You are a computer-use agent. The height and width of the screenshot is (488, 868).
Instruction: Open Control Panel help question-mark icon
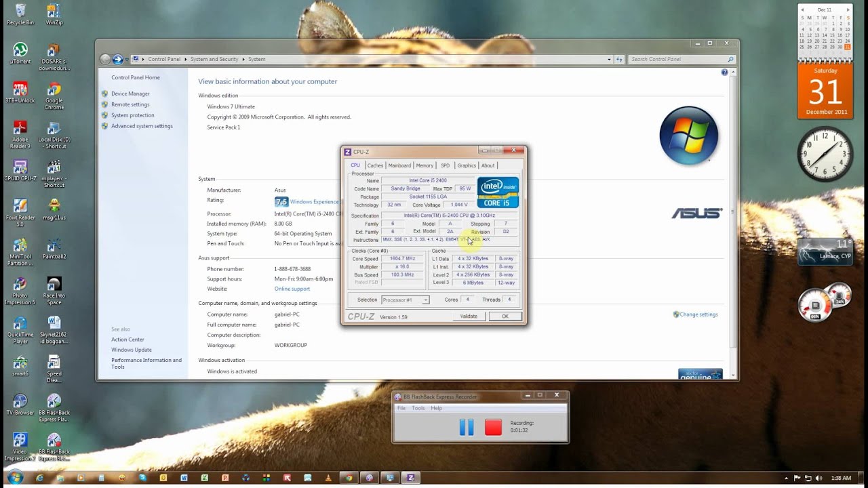click(x=724, y=72)
